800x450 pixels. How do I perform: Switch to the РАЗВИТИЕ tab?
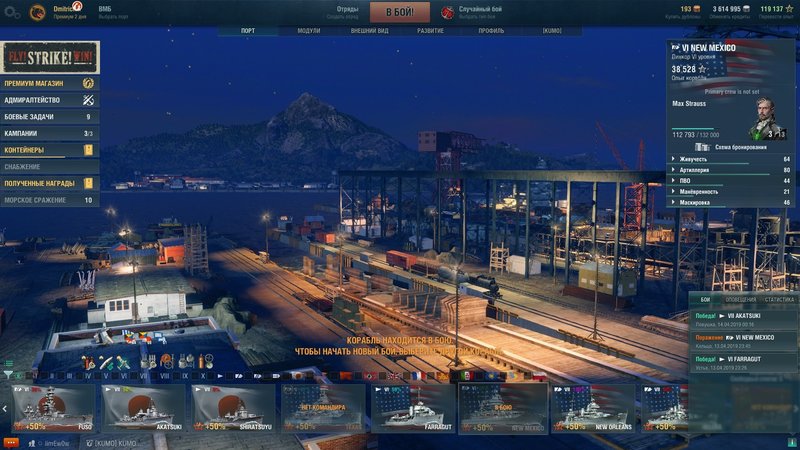[x=430, y=31]
